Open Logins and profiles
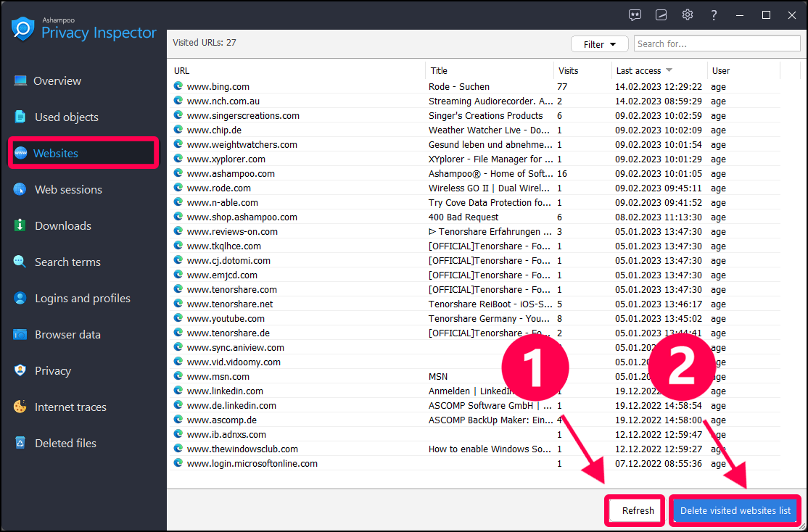 click(83, 298)
